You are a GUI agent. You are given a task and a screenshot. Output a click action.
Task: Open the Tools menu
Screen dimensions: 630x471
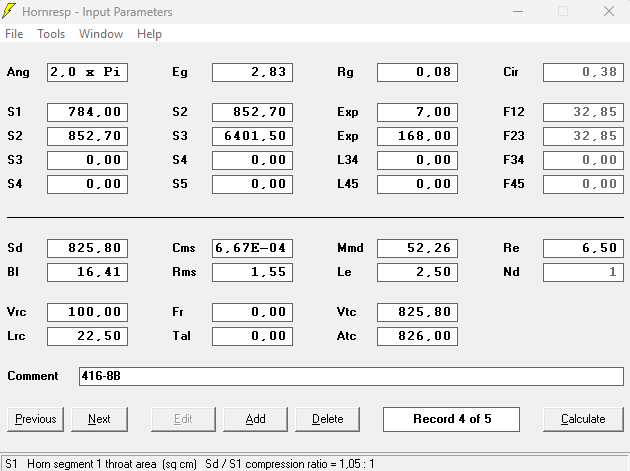pos(51,34)
